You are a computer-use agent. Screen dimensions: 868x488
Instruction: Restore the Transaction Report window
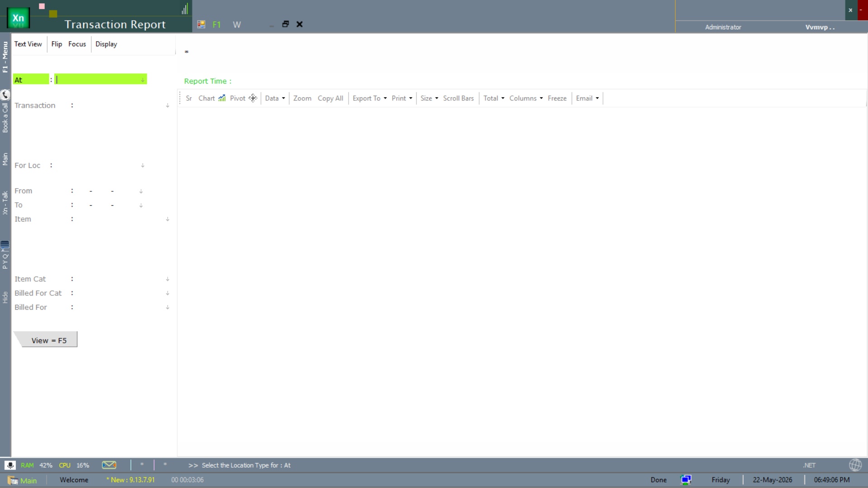[x=285, y=24]
